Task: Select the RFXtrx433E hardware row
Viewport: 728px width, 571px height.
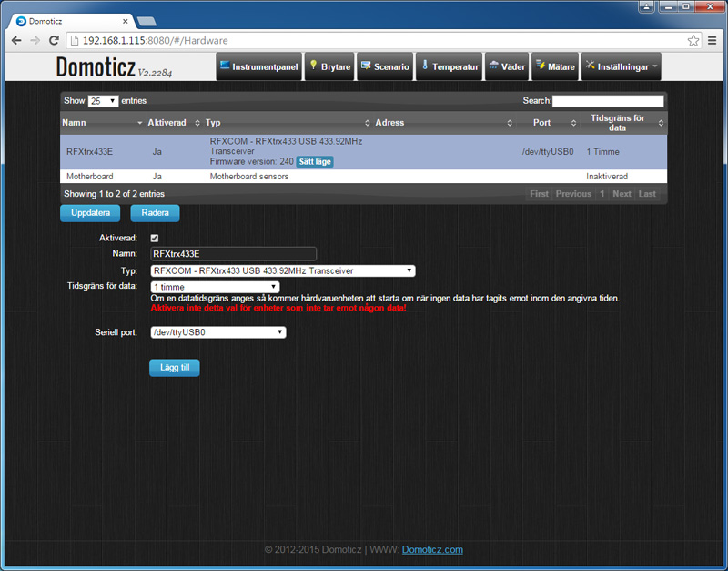Action: point(363,152)
